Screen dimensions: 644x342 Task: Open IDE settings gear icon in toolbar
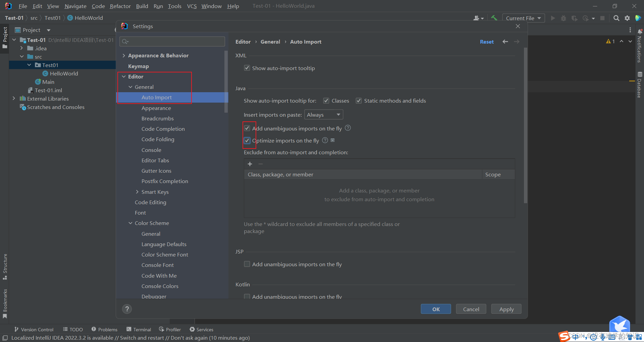tap(627, 18)
